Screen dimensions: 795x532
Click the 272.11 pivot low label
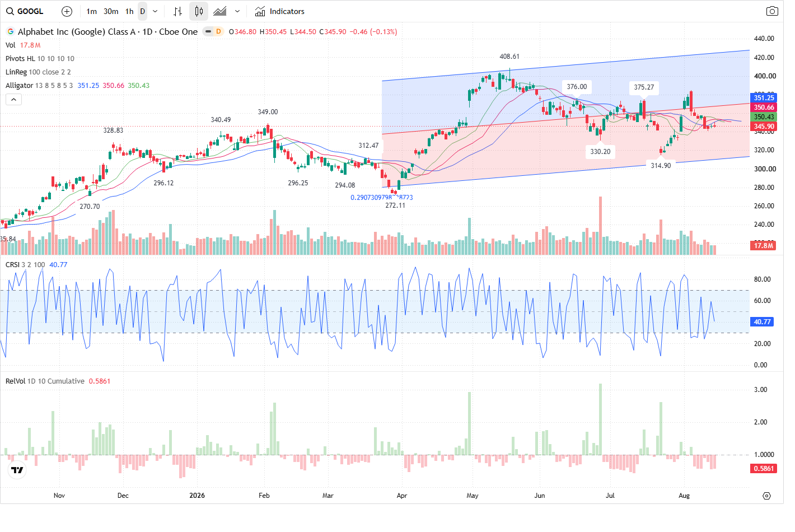click(x=395, y=206)
